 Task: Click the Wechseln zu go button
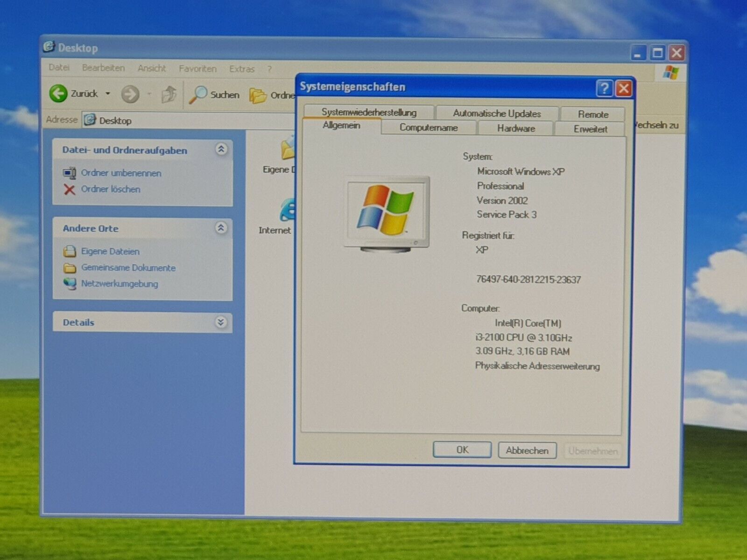point(656,125)
